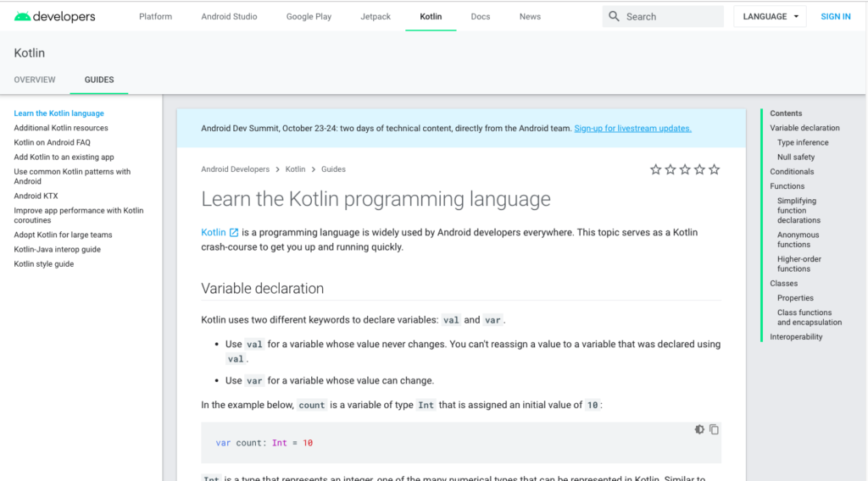Open the Android KTX guide
The height and width of the screenshot is (481, 868).
(x=36, y=196)
